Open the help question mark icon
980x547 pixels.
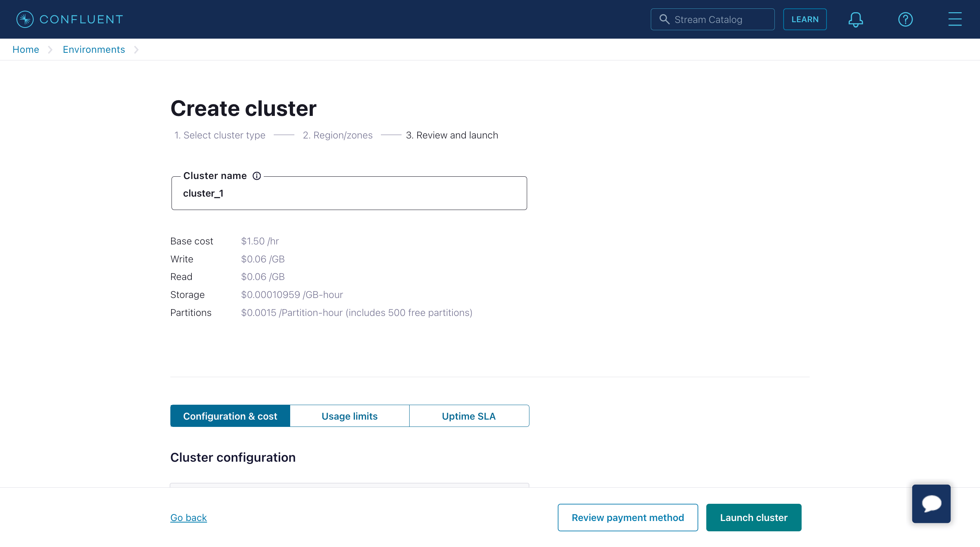[905, 19]
